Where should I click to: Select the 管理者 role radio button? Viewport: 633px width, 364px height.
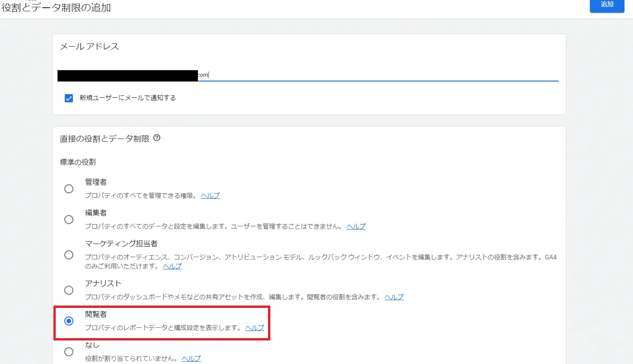click(x=68, y=188)
